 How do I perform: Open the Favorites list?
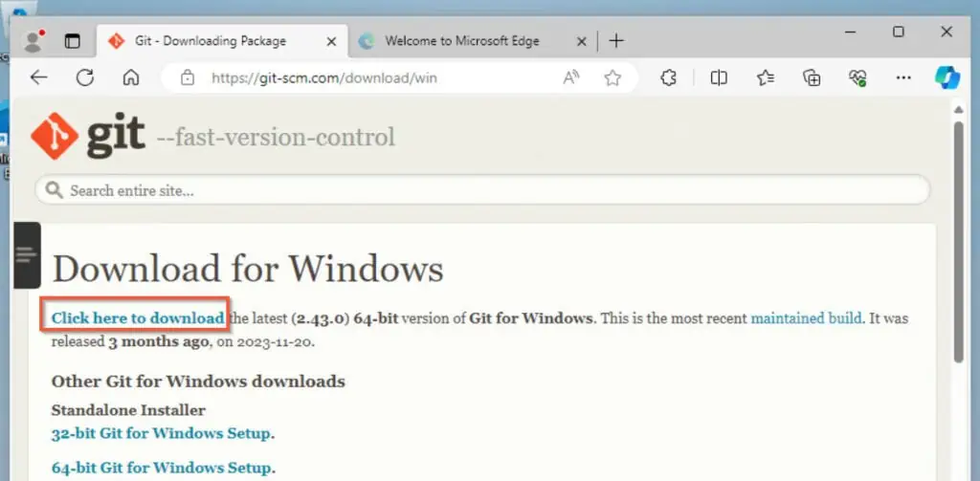[766, 78]
